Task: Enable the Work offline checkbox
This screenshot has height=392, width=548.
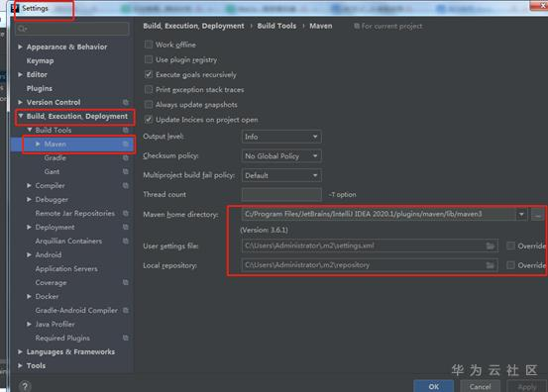Action: 149,45
